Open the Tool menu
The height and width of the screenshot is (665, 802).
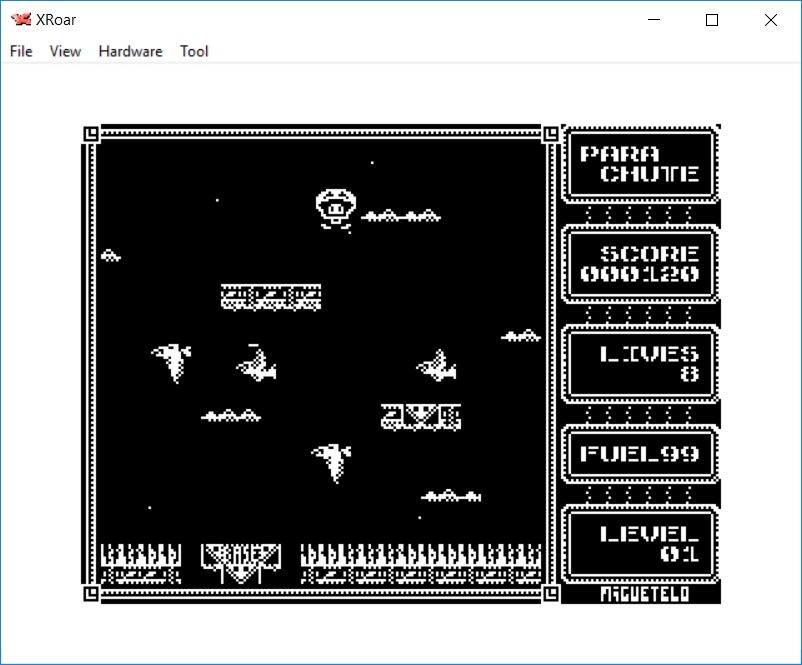pyautogui.click(x=194, y=51)
